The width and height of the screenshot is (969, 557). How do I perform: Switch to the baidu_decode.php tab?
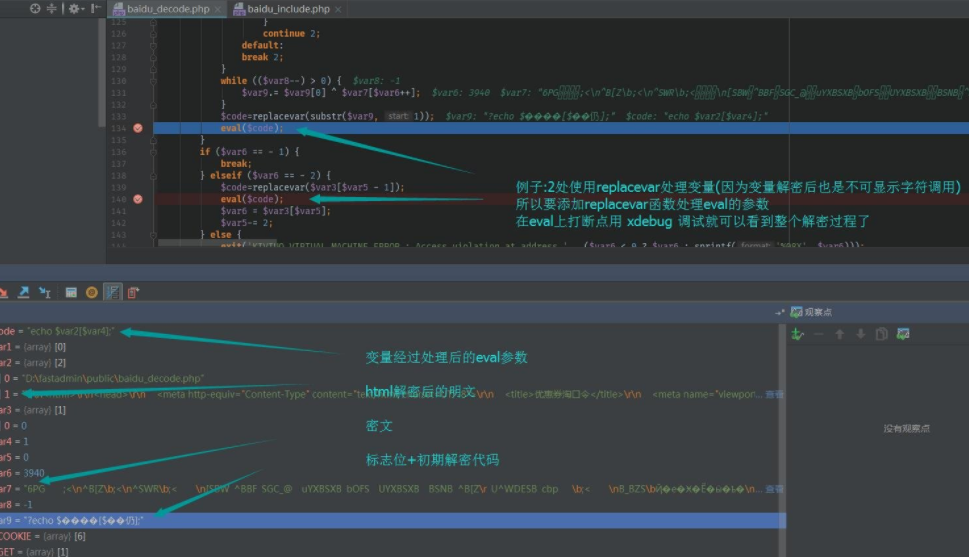coord(166,9)
